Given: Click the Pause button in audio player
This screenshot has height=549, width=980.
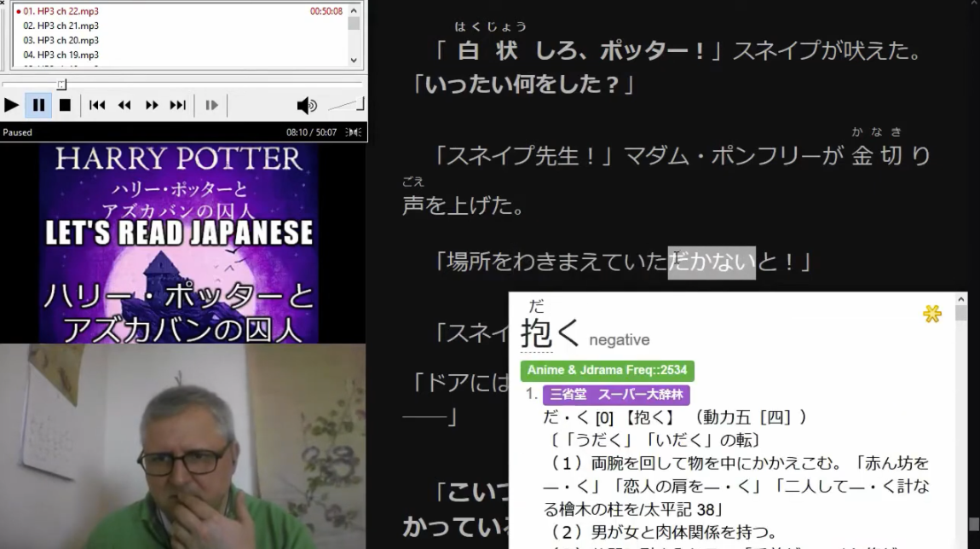Looking at the screenshot, I should click(x=38, y=105).
